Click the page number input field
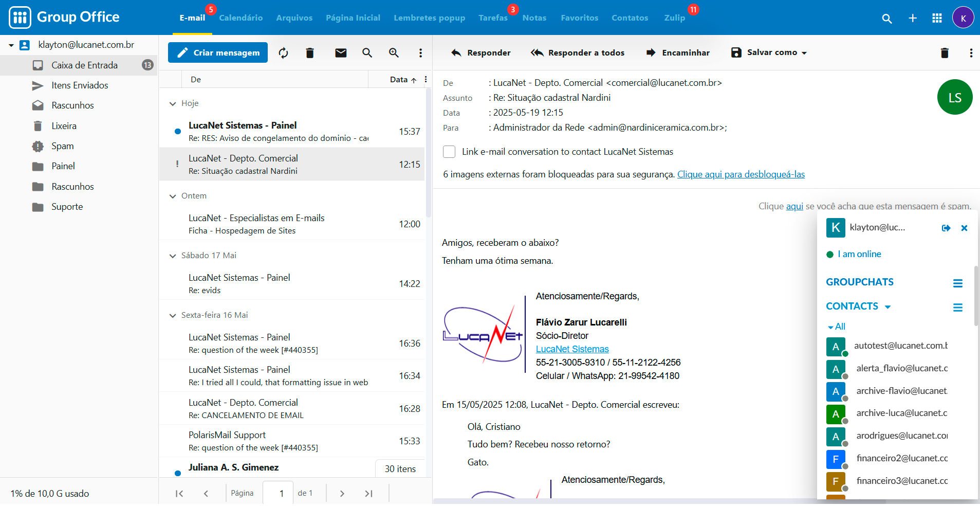The image size is (980, 506). (x=278, y=493)
